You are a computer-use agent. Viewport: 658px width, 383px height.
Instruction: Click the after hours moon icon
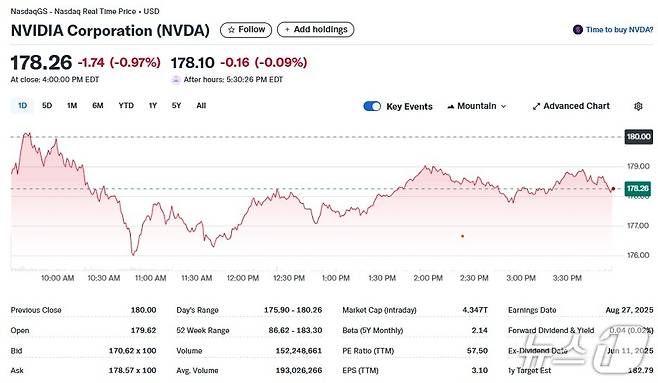176,80
